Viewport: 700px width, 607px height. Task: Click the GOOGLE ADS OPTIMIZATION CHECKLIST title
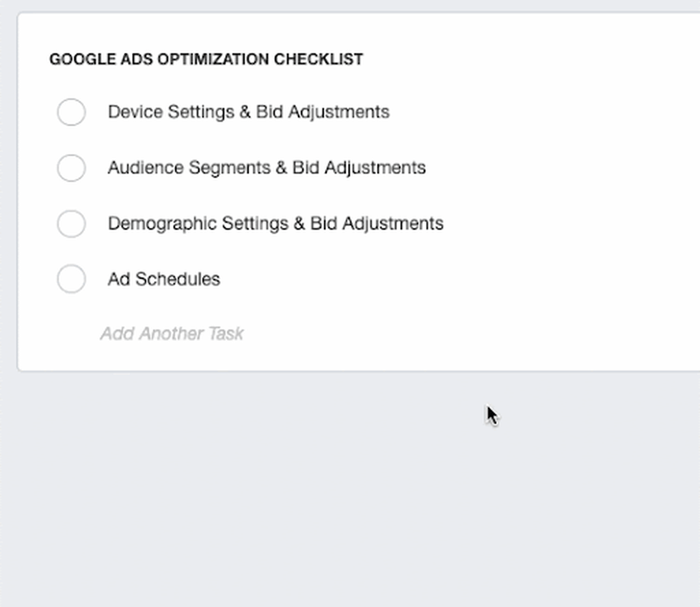206,59
